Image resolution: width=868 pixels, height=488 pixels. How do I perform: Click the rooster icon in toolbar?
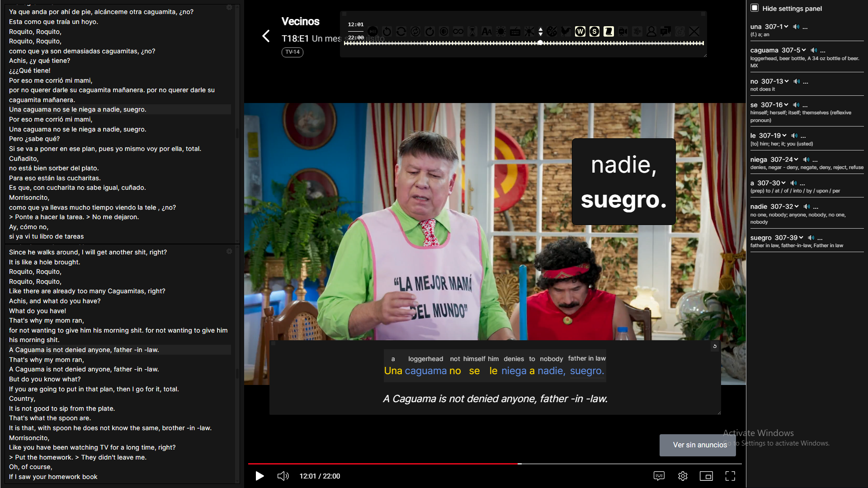coord(566,31)
